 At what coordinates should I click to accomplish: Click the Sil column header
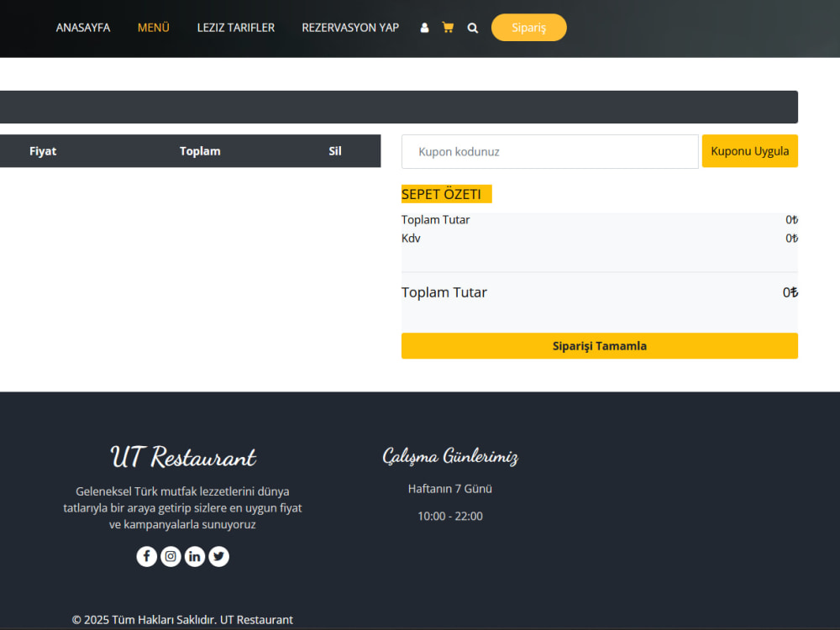[x=335, y=151]
